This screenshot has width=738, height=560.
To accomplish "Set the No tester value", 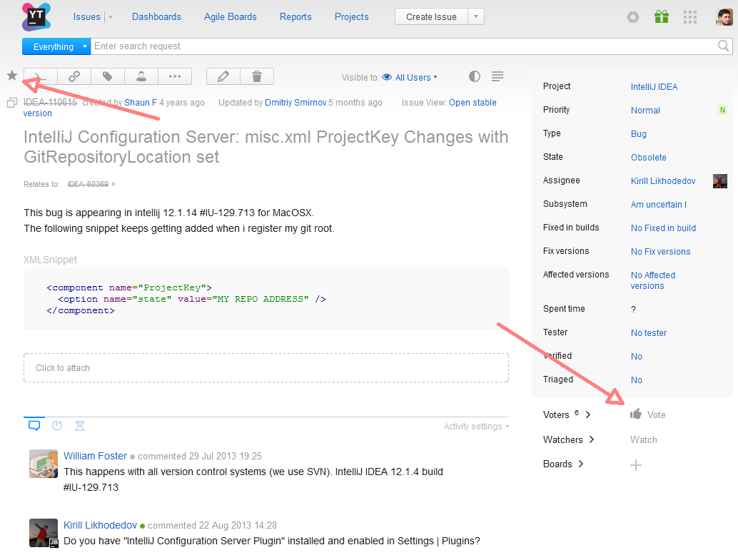I will (x=649, y=333).
